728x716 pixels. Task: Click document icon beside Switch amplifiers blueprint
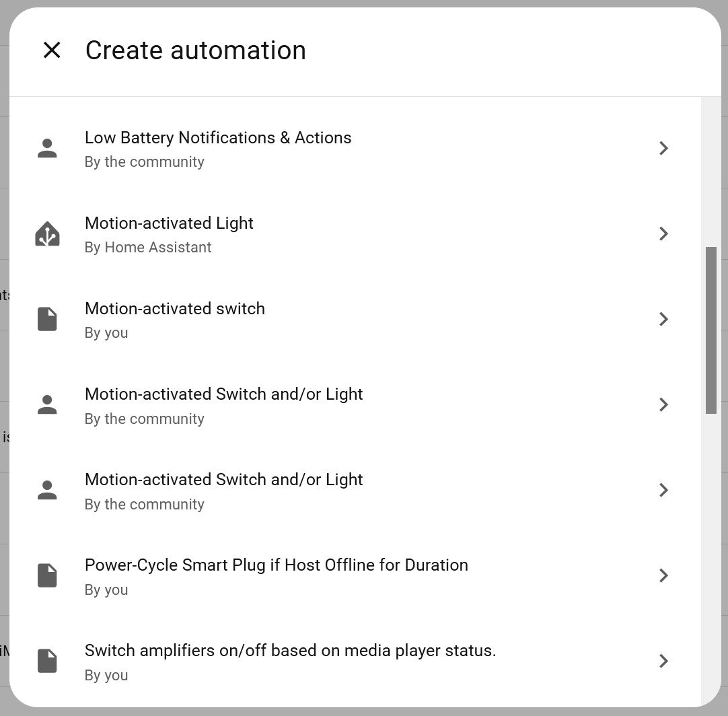coord(47,661)
